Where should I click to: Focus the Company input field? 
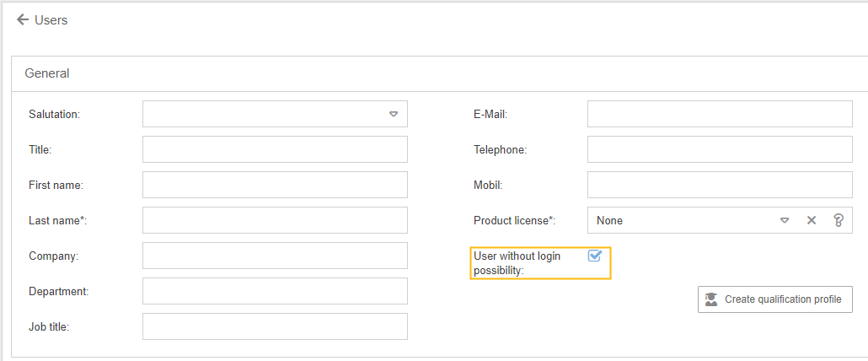pyautogui.click(x=275, y=256)
